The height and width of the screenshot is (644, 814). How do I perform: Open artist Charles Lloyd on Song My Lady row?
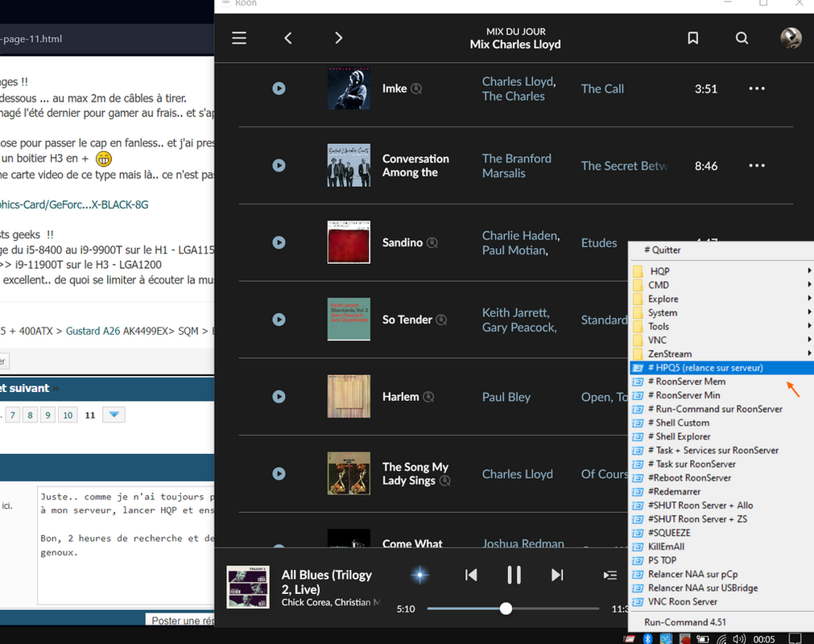pyautogui.click(x=517, y=474)
